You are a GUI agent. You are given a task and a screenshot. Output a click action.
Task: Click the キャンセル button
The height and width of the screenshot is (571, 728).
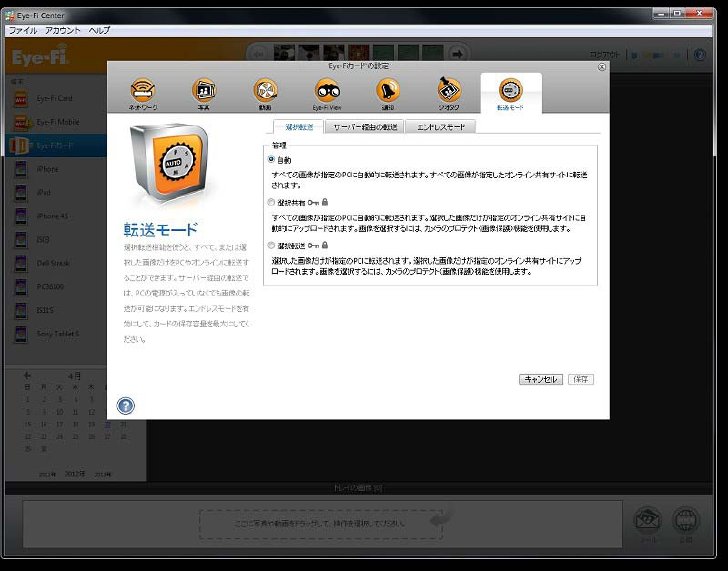[x=541, y=379]
